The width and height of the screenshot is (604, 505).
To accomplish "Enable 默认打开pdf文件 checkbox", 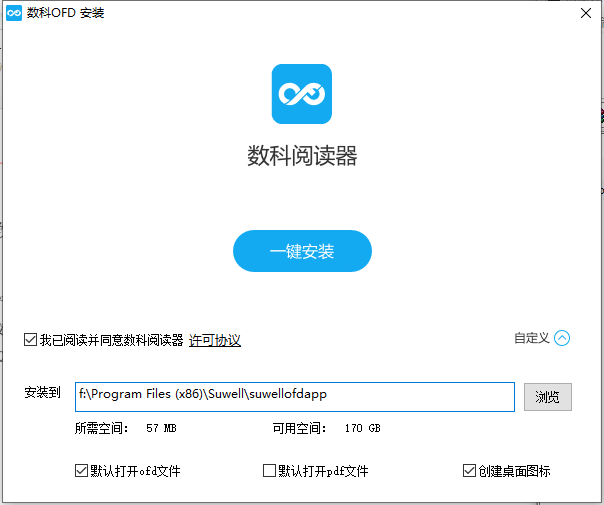I will (x=269, y=470).
